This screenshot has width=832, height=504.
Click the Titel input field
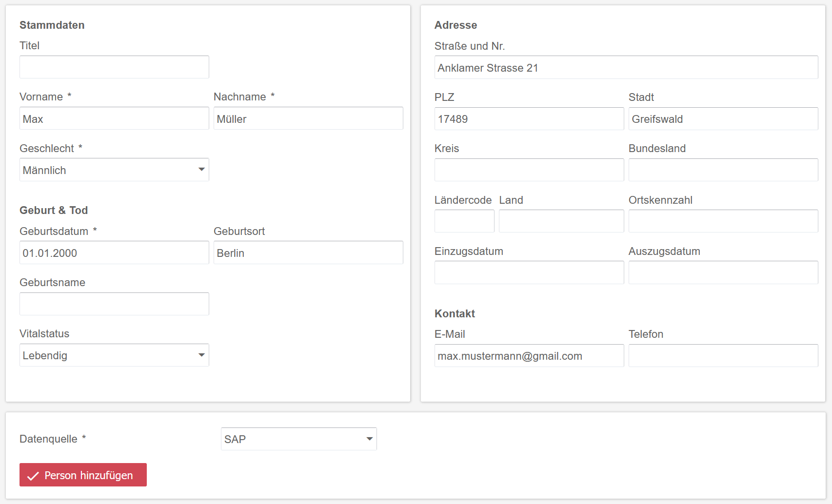tap(114, 67)
